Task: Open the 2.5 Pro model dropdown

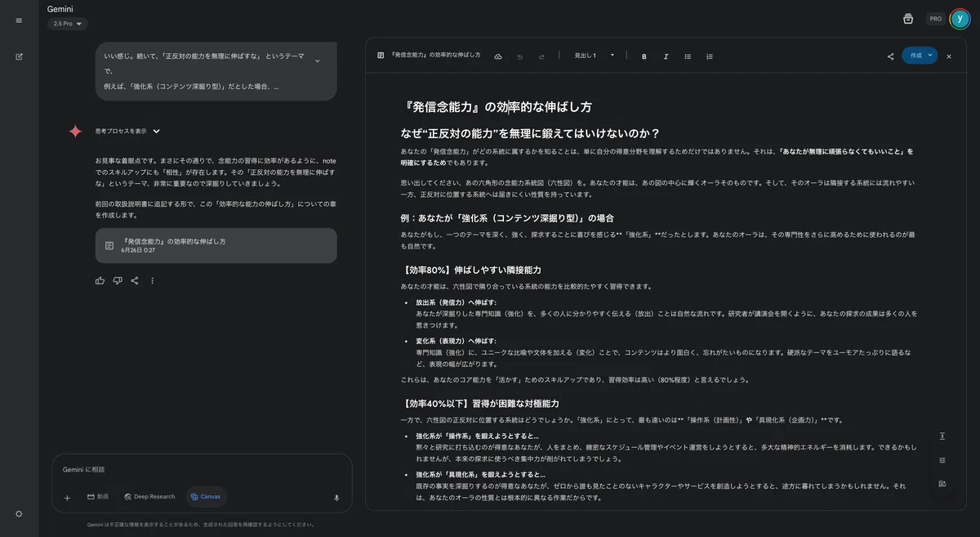Action: click(68, 24)
